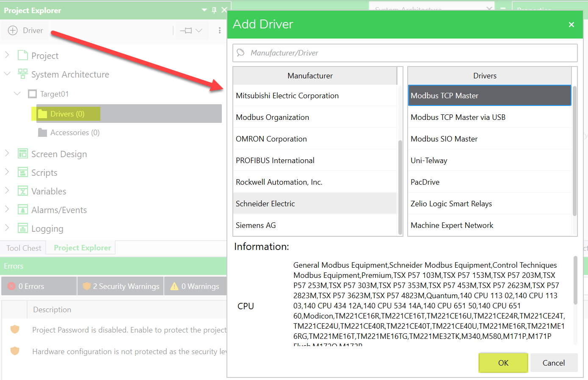Select Modbus TCP Master driver
This screenshot has height=380, width=588.
pos(490,96)
